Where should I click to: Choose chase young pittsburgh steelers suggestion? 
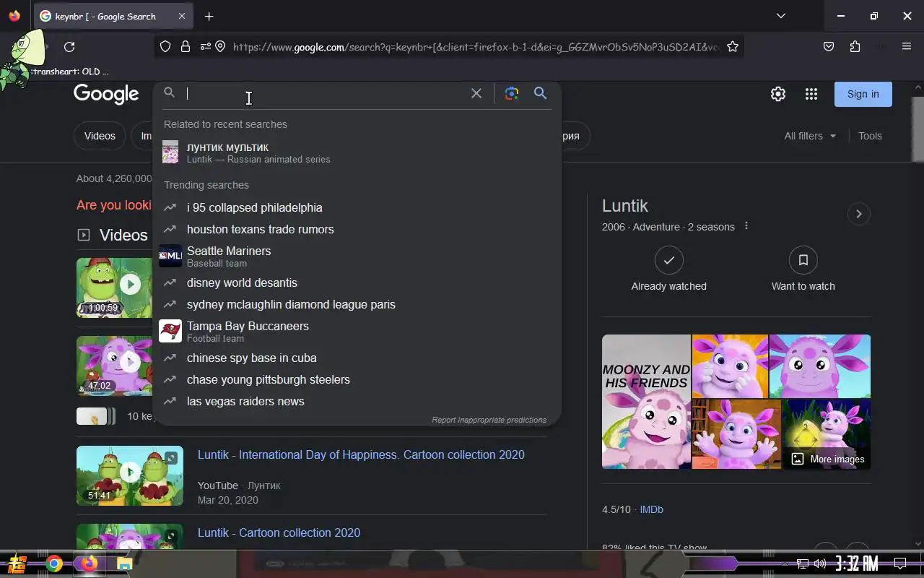(357, 379)
